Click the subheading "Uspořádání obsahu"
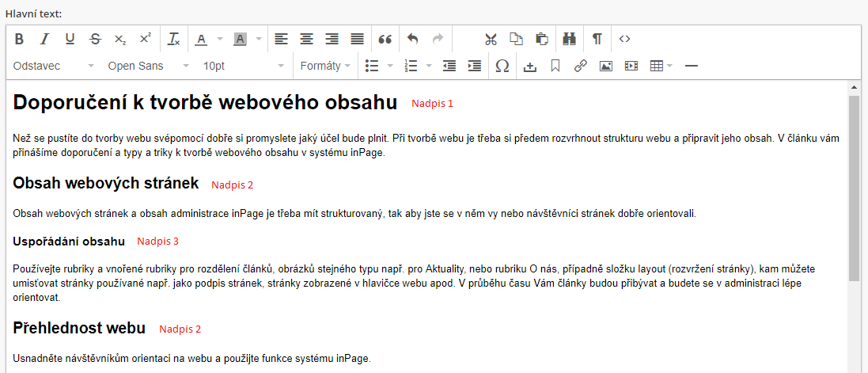 (x=69, y=242)
